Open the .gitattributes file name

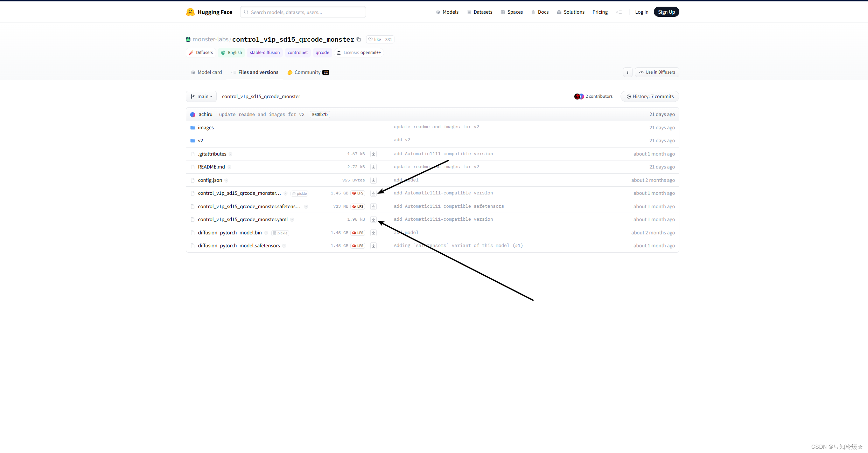coord(212,154)
